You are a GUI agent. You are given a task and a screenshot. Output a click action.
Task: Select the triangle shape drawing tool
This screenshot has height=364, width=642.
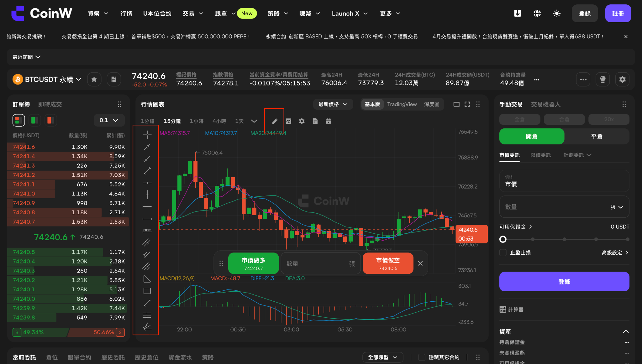tap(147, 279)
